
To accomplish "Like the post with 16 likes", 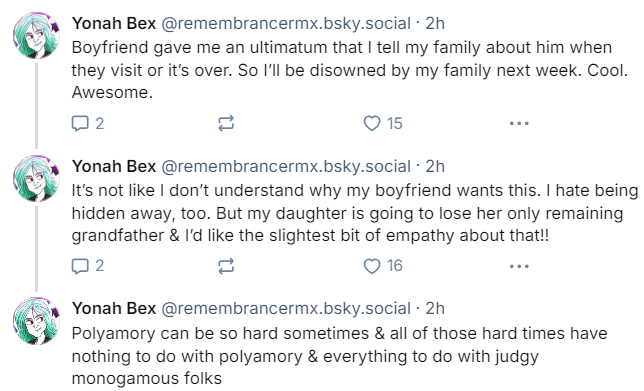I will [x=383, y=266].
